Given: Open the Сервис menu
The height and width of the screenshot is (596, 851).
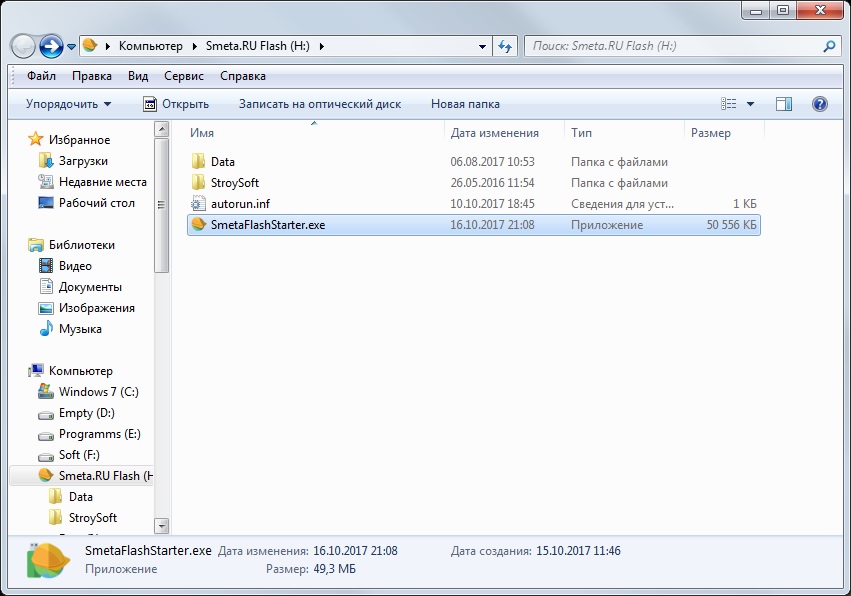Looking at the screenshot, I should [184, 76].
